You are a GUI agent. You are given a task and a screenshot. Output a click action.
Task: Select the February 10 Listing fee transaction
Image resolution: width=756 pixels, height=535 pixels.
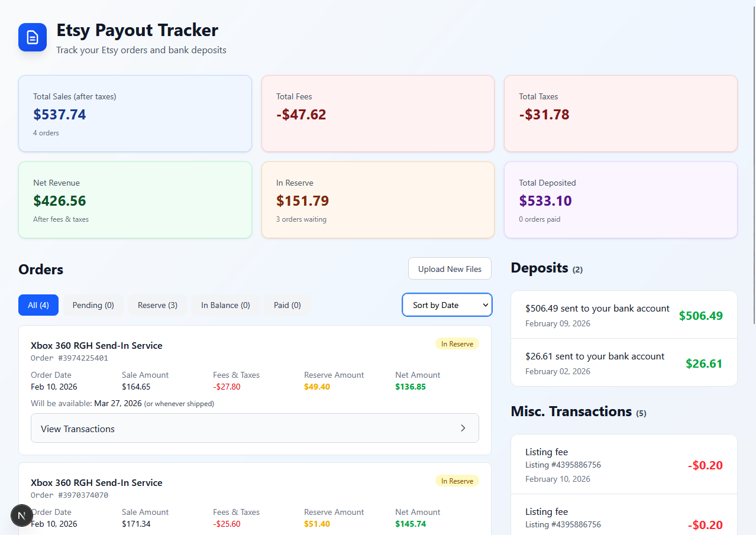click(623, 465)
